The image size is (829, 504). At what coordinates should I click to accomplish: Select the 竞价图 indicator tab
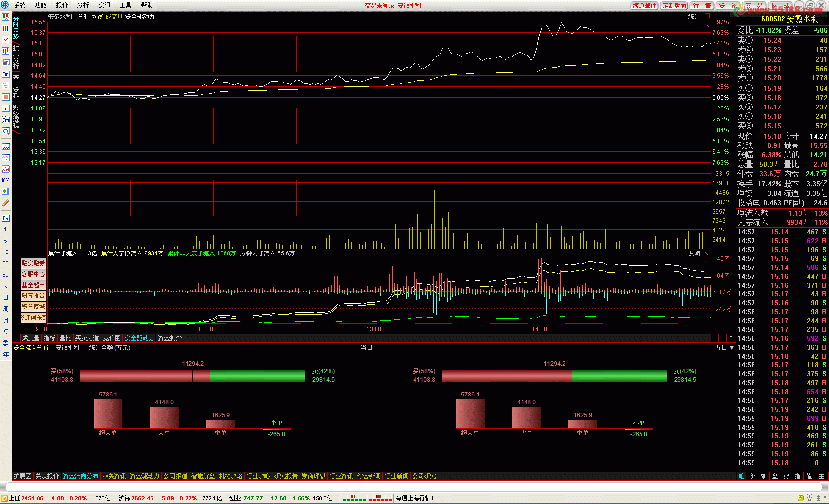pos(112,338)
